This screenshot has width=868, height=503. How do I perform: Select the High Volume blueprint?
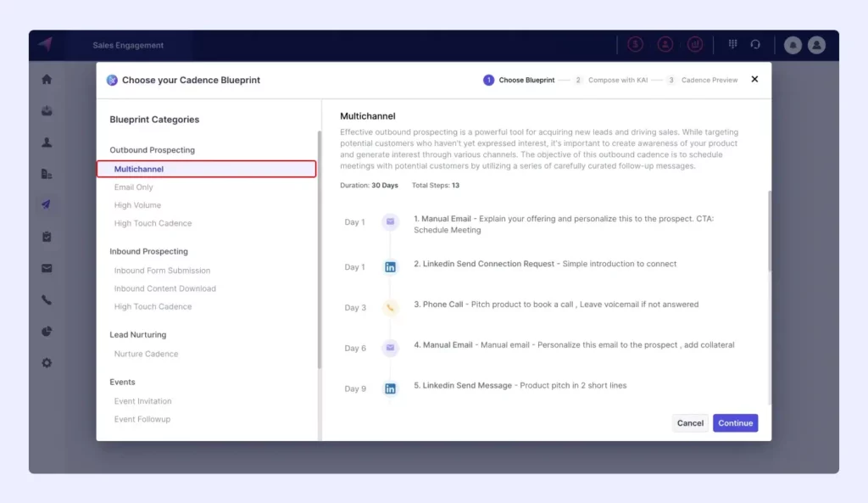137,205
